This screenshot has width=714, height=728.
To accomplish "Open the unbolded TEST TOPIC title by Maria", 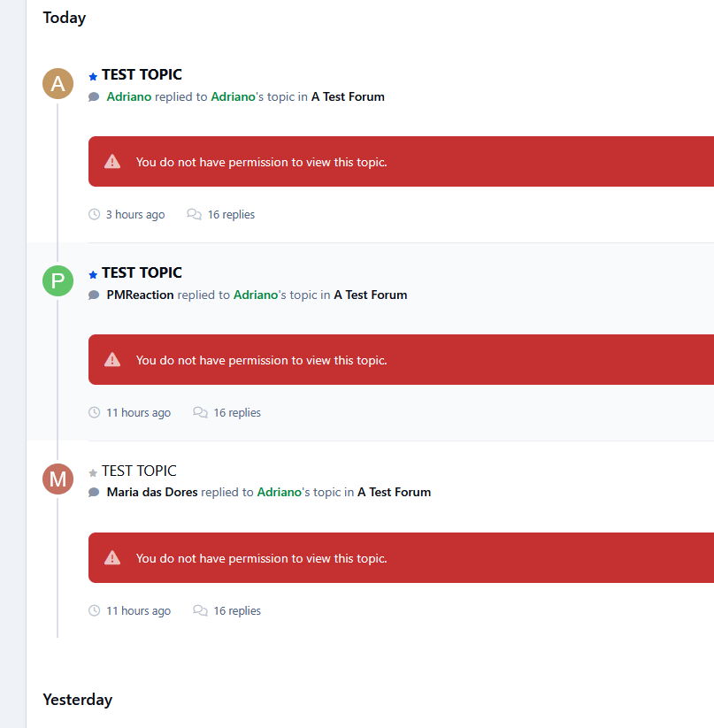I will (x=139, y=471).
